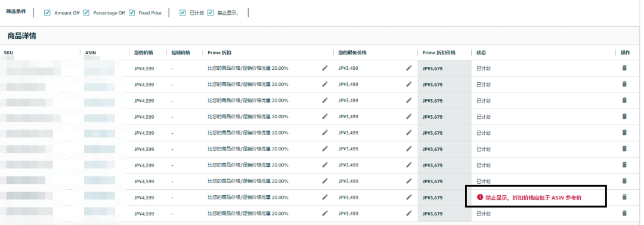The image size is (644, 225).
Task: Edit minimum price pencil in first row
Action: coord(408,68)
